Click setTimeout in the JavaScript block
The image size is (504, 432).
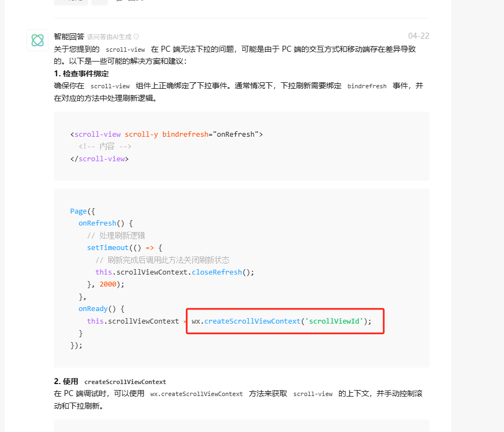coord(108,248)
